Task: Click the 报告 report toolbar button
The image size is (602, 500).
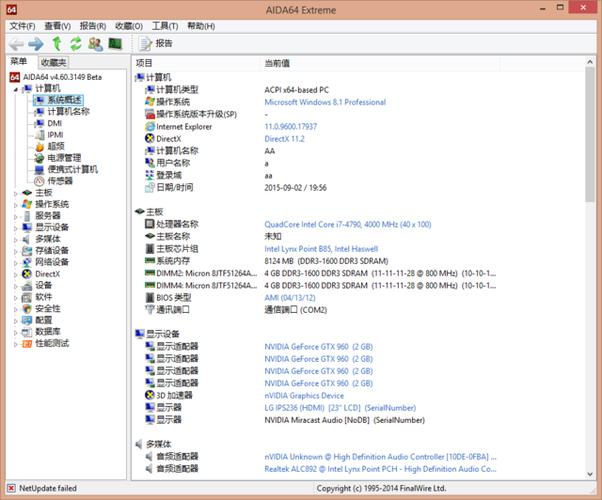Action: (x=155, y=43)
